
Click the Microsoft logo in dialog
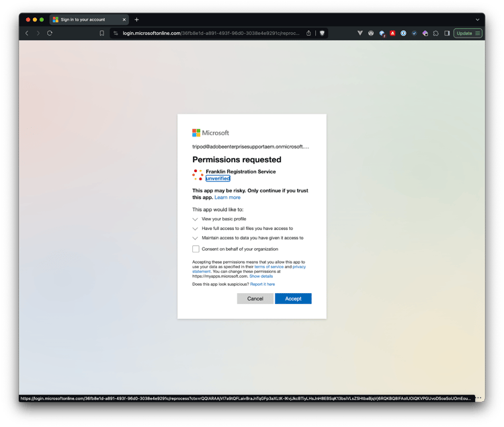tap(210, 132)
